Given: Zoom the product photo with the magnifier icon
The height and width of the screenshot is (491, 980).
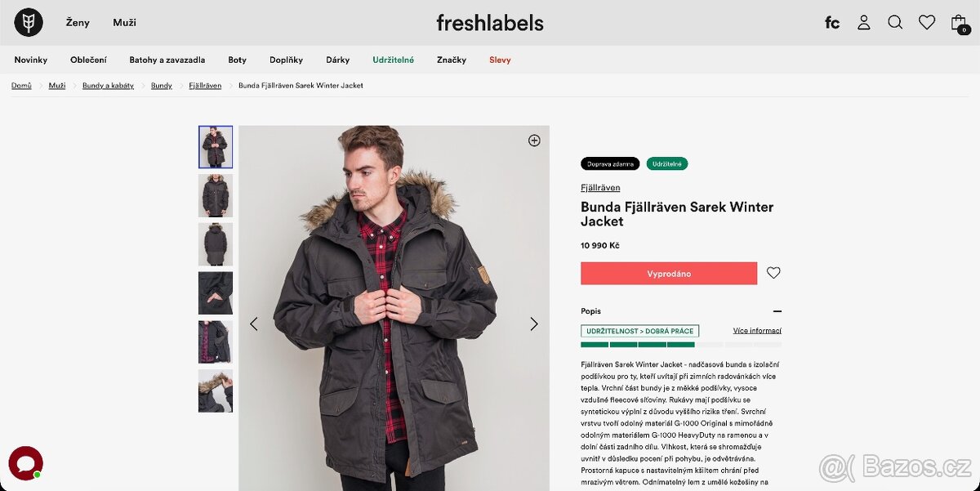Looking at the screenshot, I should coord(534,140).
